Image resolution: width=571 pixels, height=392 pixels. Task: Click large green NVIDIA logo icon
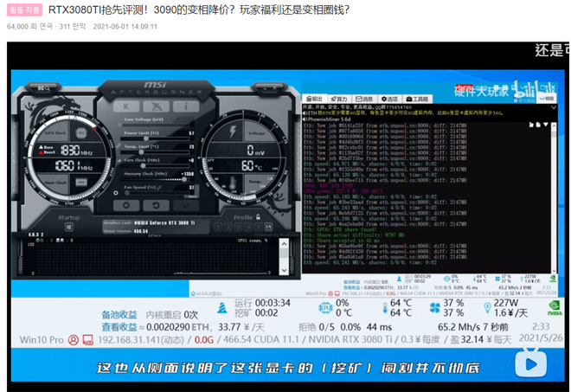(x=555, y=308)
